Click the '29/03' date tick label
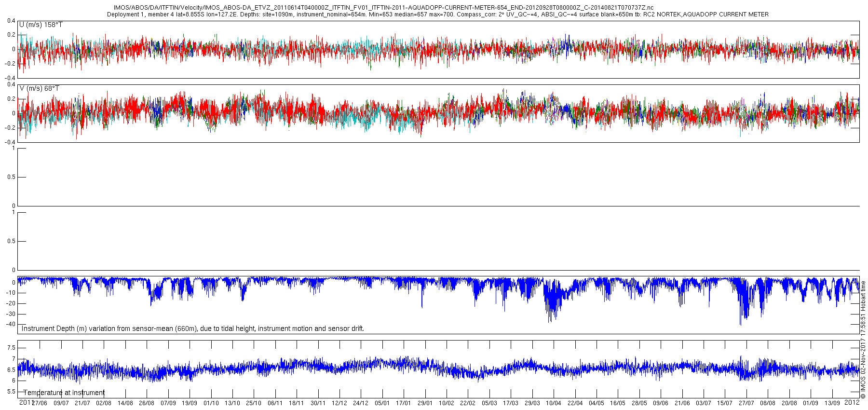Viewport: 868px width, 410px height. [532, 403]
